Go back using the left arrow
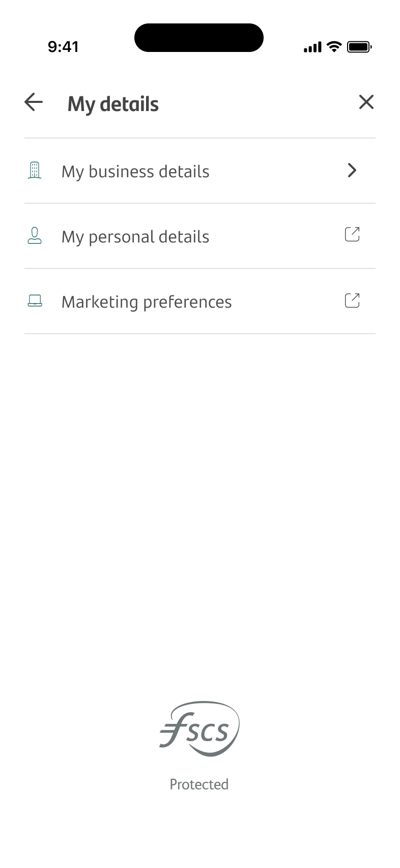The height and width of the screenshot is (868, 400). tap(34, 102)
